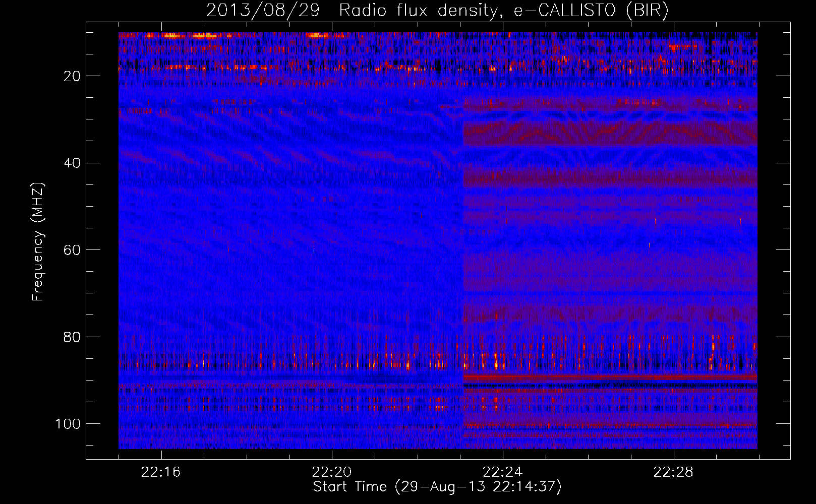Image resolution: width=816 pixels, height=504 pixels.
Task: Click the '20' frequency tick label
Action: point(73,76)
